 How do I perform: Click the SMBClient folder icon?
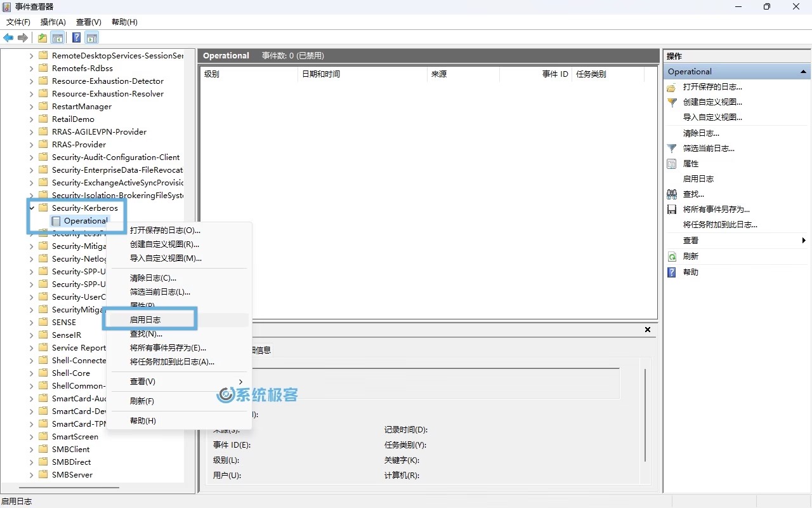coord(43,450)
